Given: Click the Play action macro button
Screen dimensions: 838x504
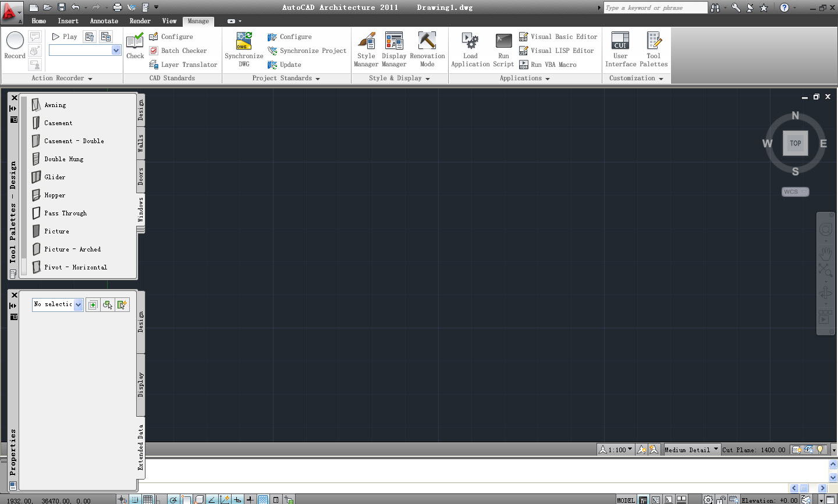Looking at the screenshot, I should pyautogui.click(x=65, y=37).
